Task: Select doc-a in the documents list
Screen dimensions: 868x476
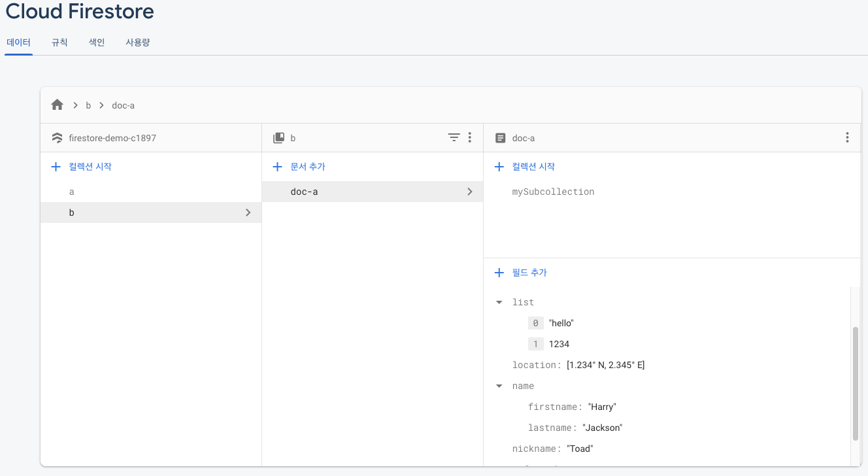Action: (x=373, y=192)
